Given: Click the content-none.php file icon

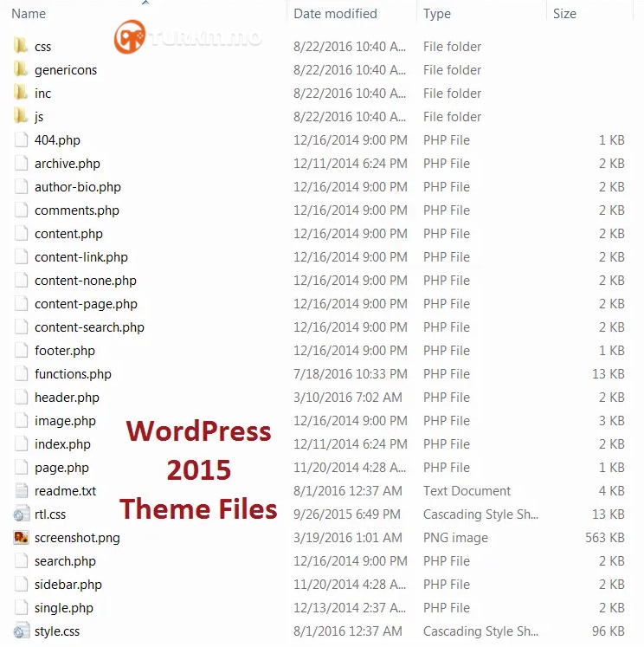Looking at the screenshot, I should coord(21,280).
